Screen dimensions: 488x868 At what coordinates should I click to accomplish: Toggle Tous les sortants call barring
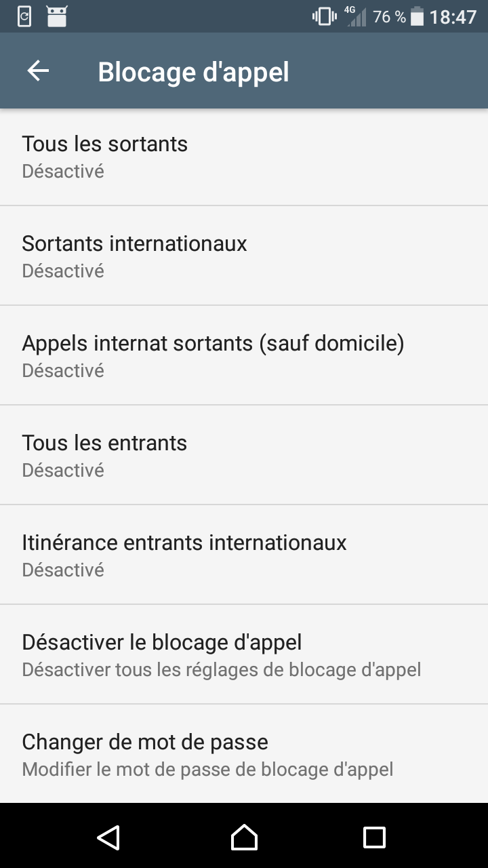tap(244, 156)
